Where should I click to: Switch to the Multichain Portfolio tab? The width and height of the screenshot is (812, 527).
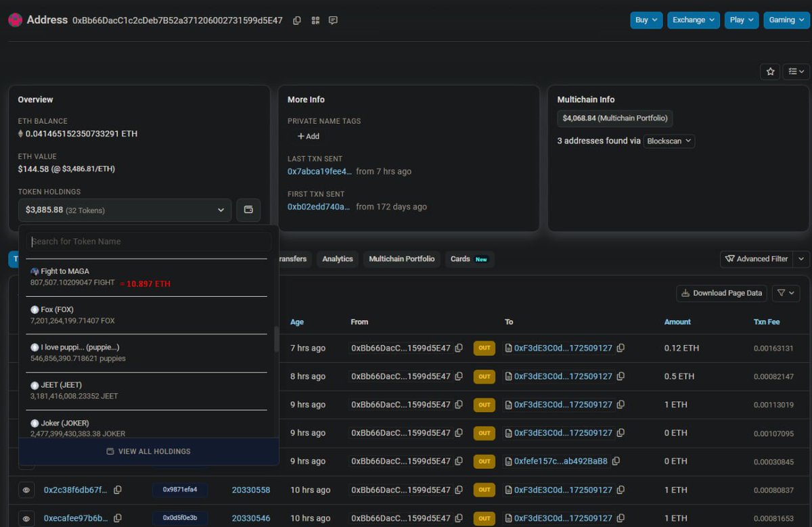[401, 259]
